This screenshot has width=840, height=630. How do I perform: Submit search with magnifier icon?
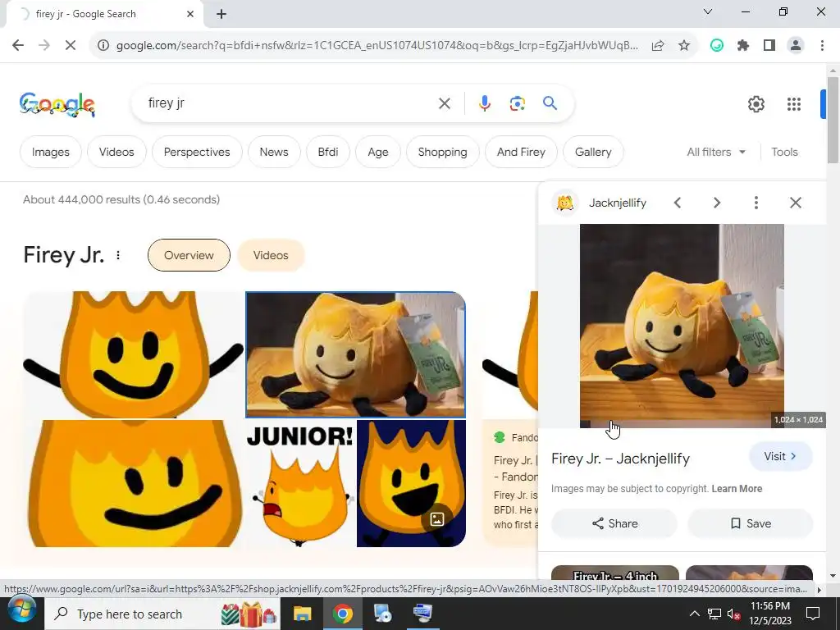550,103
